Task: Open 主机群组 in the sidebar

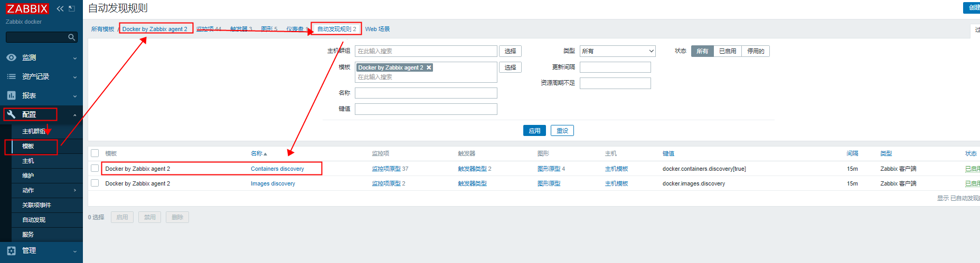Action: (34, 131)
